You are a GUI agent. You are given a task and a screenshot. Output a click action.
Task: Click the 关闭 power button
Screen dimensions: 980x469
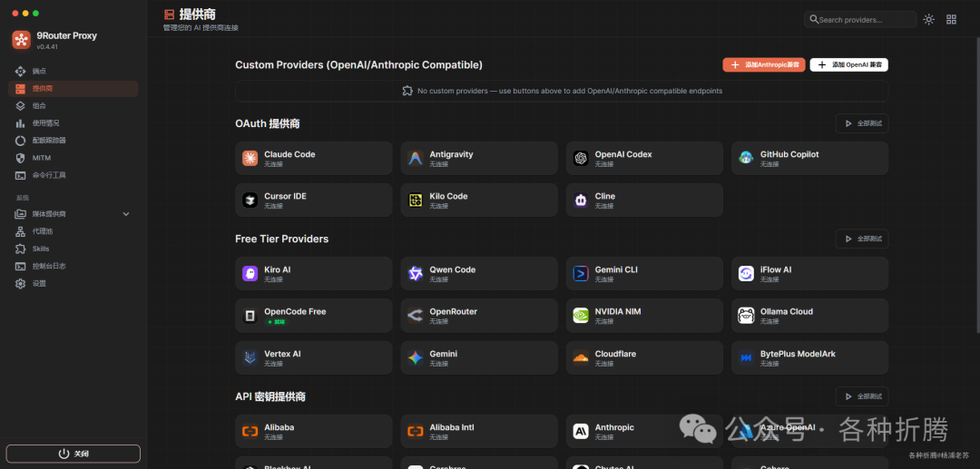(73, 454)
